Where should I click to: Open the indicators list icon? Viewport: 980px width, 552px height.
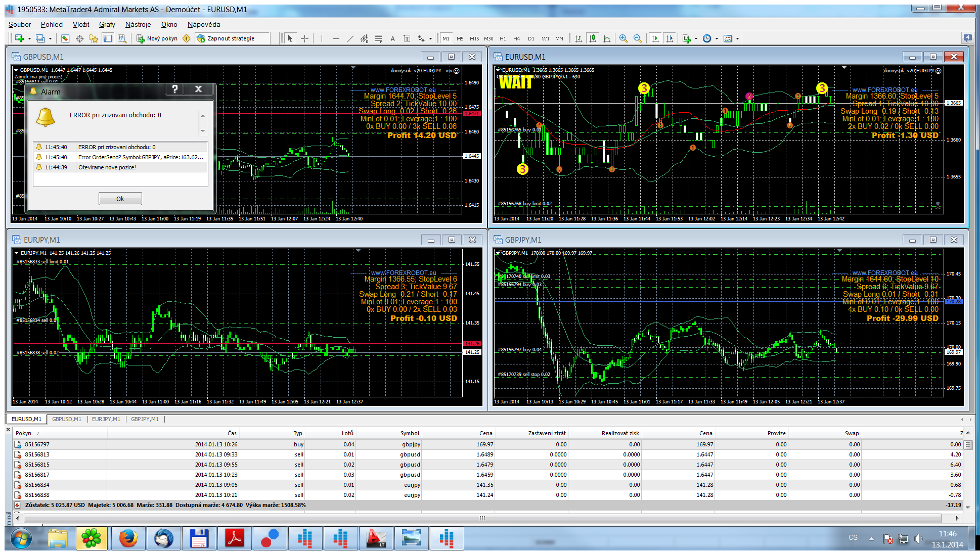[687, 38]
